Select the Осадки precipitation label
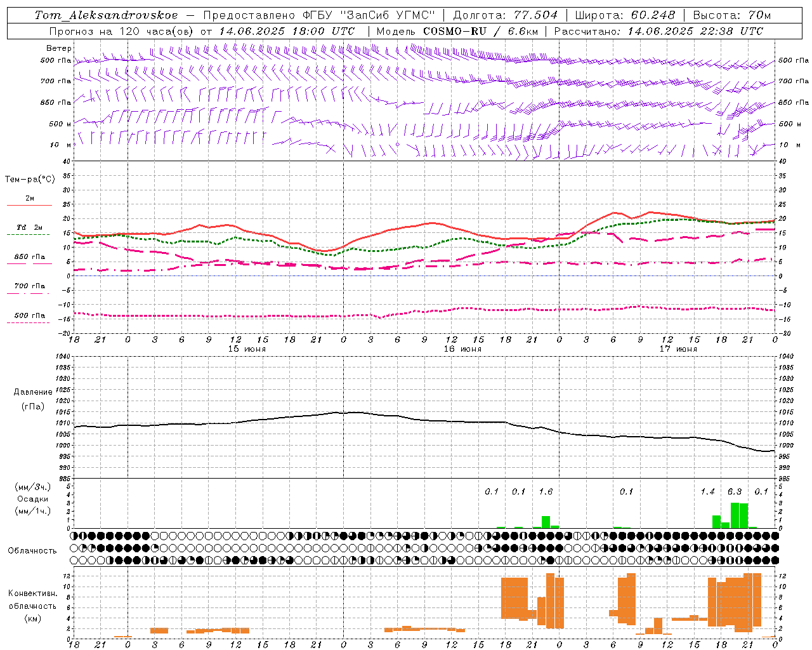This screenshot has height=650, width=812. pos(32,499)
